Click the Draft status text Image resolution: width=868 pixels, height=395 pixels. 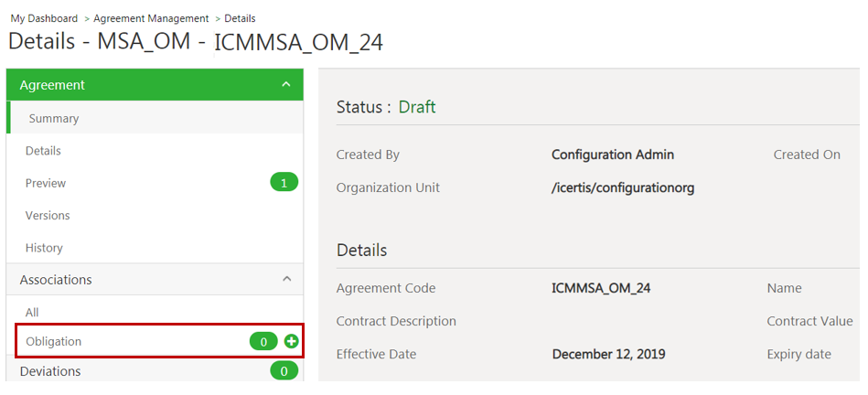[417, 107]
